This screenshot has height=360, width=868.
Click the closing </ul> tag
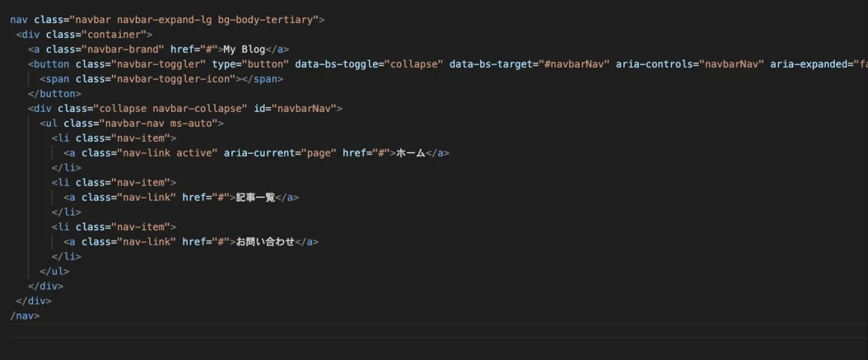[x=54, y=271]
